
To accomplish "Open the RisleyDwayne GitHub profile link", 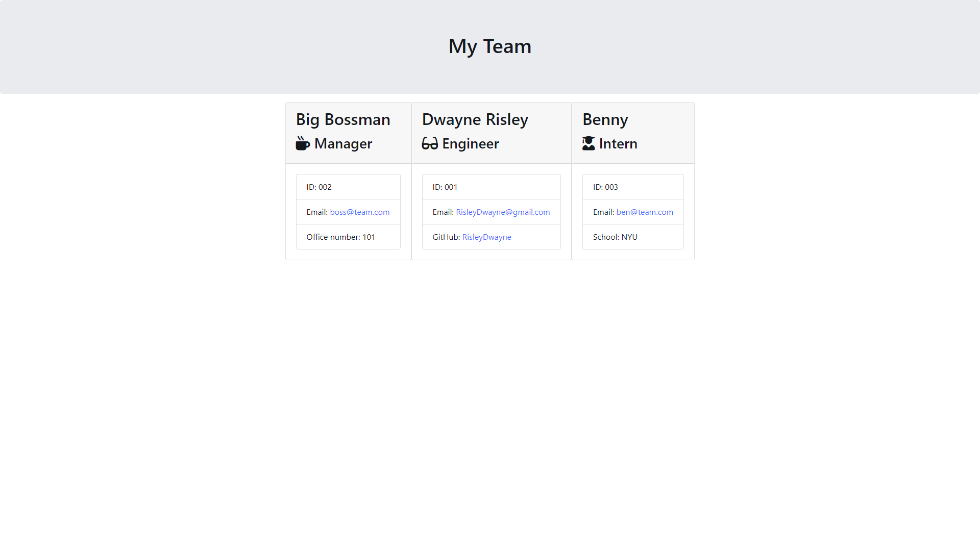I will [x=486, y=237].
